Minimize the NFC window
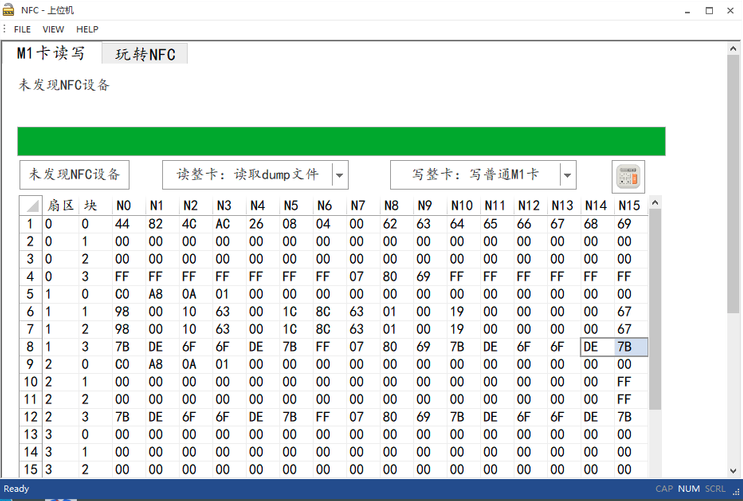This screenshot has width=743, height=501. tap(688, 10)
